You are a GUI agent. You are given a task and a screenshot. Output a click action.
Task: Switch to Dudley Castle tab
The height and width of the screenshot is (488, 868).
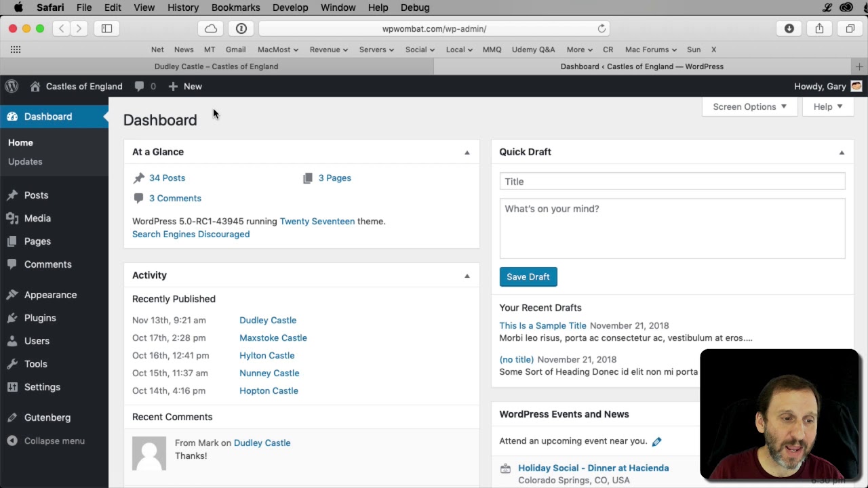[216, 66]
